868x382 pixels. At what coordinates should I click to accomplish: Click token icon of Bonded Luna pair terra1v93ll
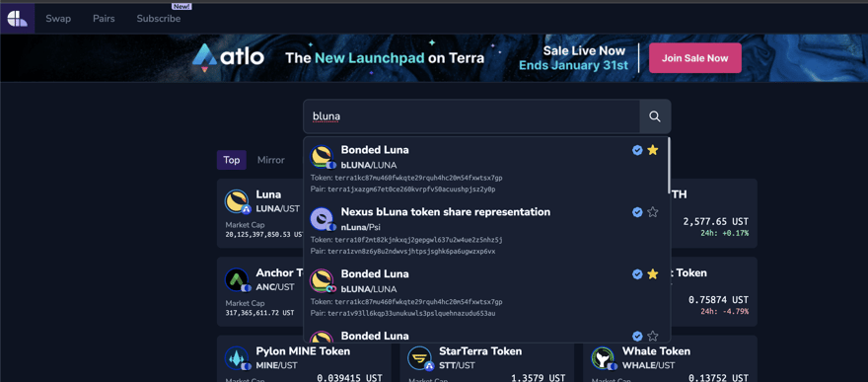pos(323,281)
